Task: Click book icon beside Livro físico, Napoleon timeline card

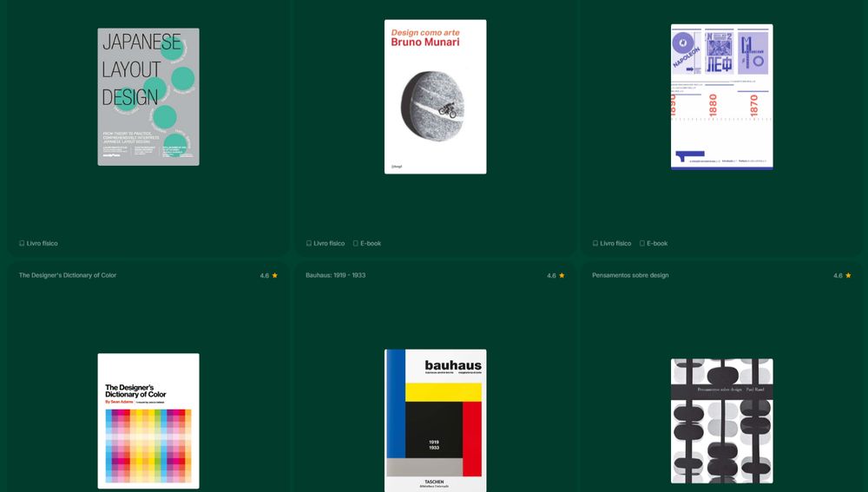Action: pyautogui.click(x=595, y=243)
